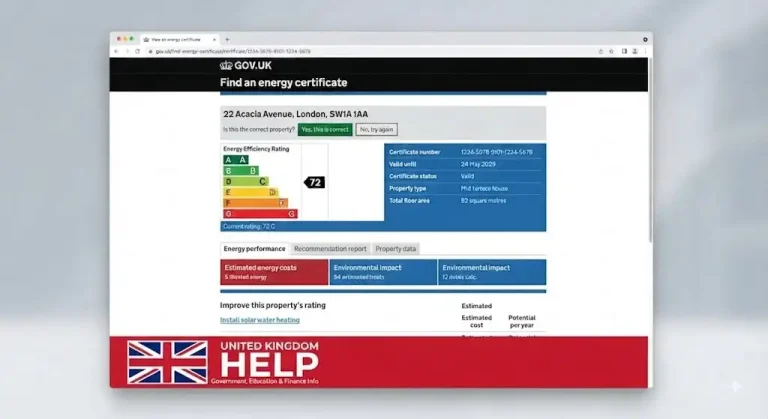Reload the page with the refresh icon
The image size is (768, 419).
tap(138, 51)
